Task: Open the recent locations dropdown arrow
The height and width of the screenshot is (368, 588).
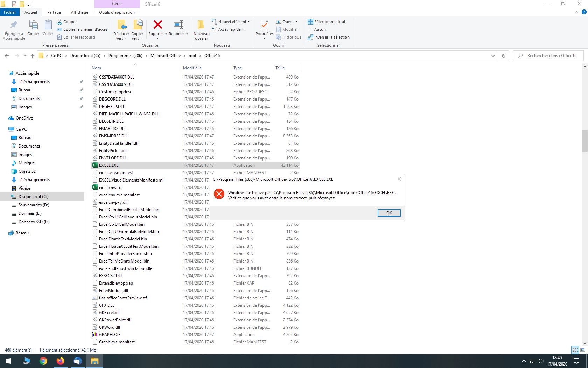Action: click(25, 56)
